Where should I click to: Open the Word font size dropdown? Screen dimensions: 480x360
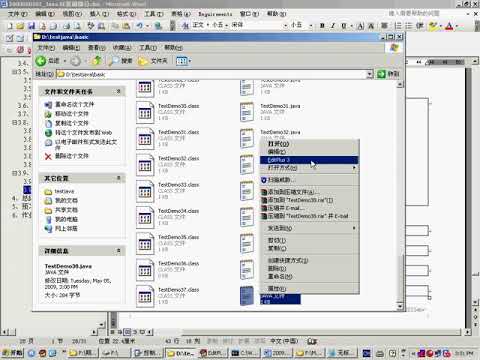tap(311, 25)
